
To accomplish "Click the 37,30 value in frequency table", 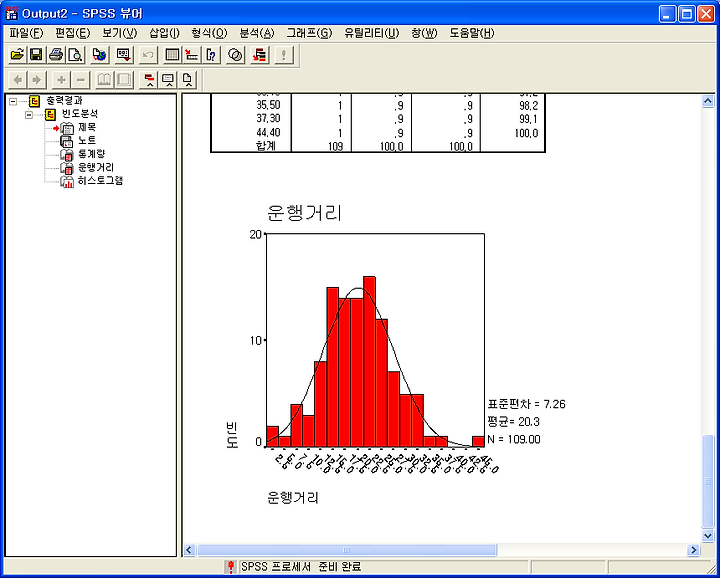I will click(x=269, y=118).
